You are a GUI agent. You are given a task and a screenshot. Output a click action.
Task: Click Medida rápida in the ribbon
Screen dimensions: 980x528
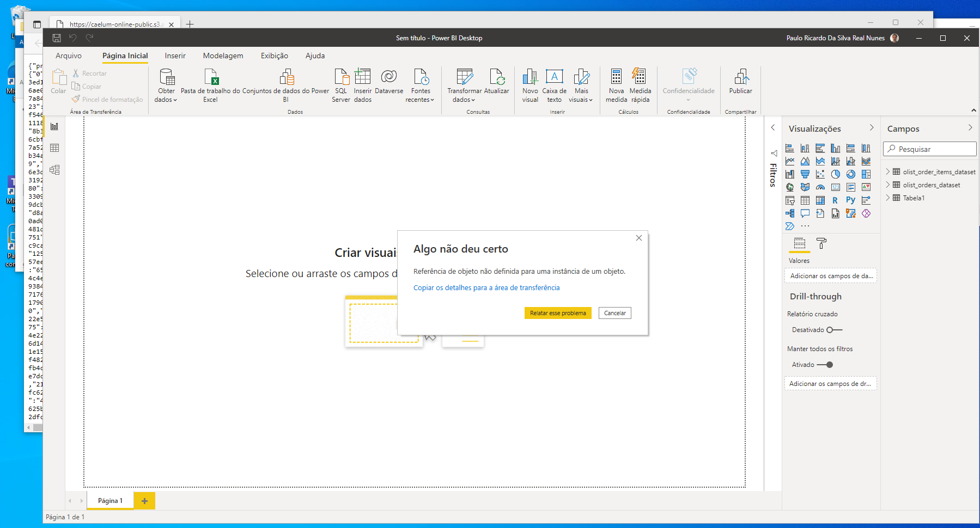pos(640,86)
